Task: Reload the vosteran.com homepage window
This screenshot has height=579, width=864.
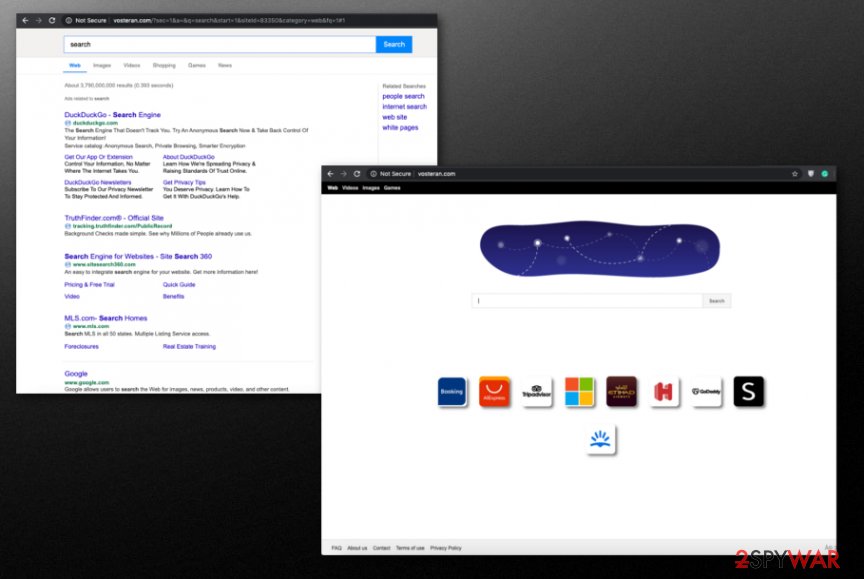Action: pyautogui.click(x=357, y=174)
